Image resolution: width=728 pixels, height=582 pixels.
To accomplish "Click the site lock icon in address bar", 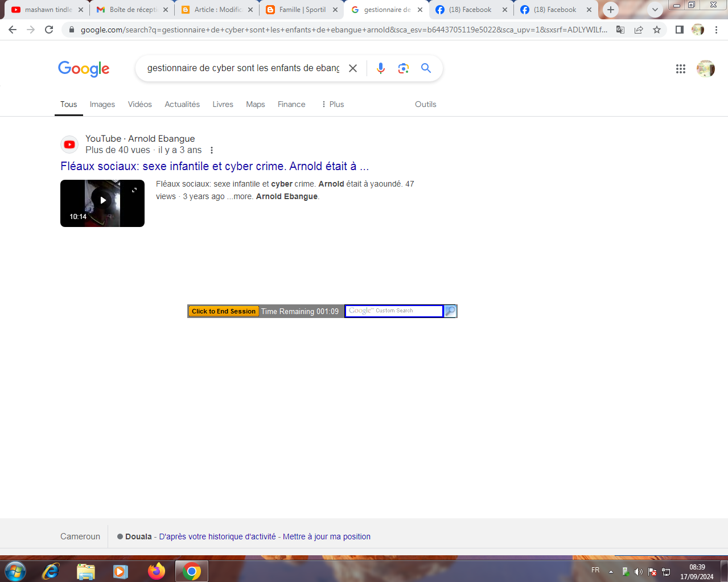I will coord(71,30).
